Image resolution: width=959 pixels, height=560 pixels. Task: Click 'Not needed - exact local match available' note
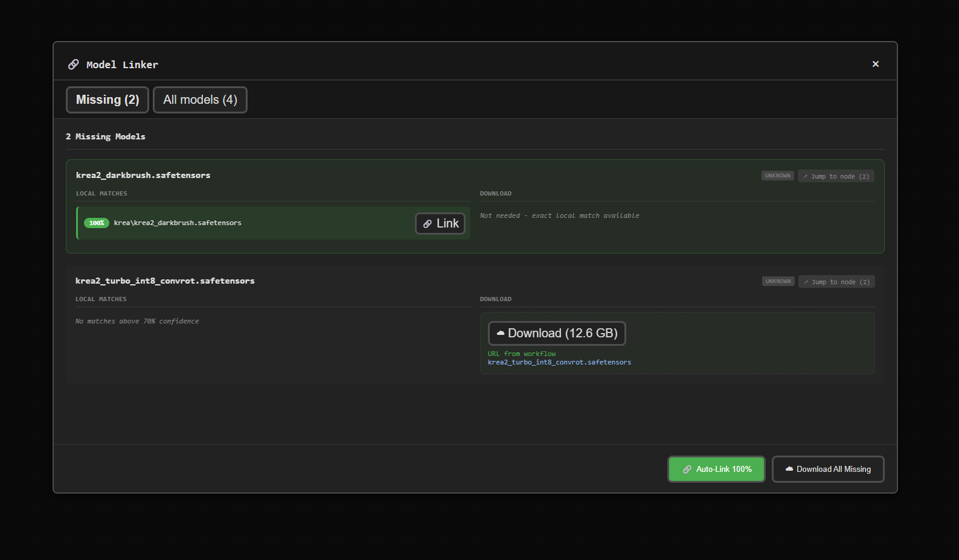[x=559, y=215]
